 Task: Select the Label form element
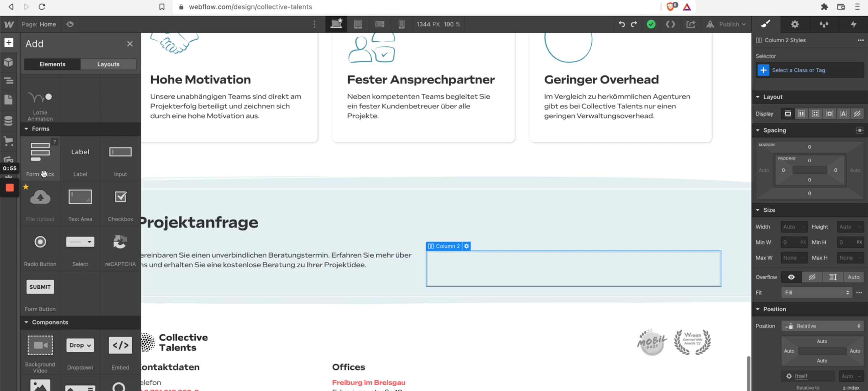(x=80, y=159)
